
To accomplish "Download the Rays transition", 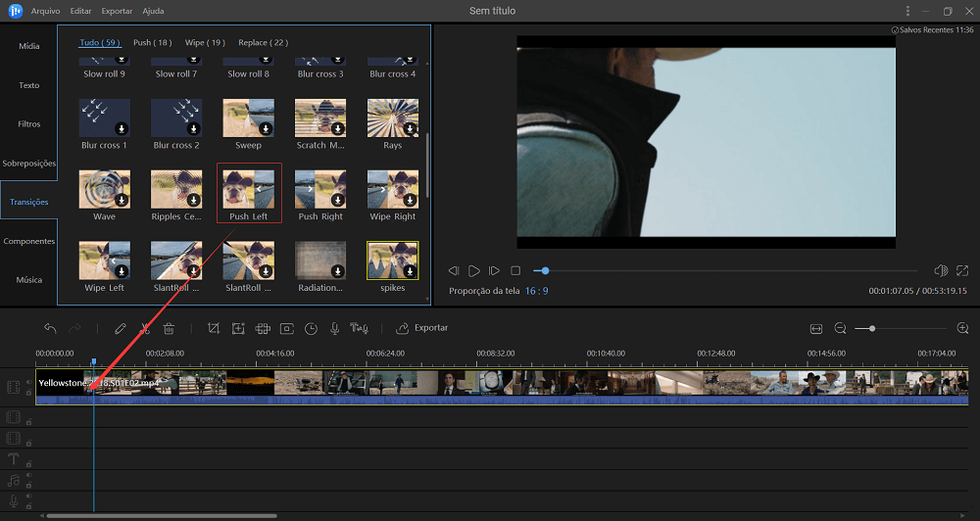I will [x=410, y=129].
